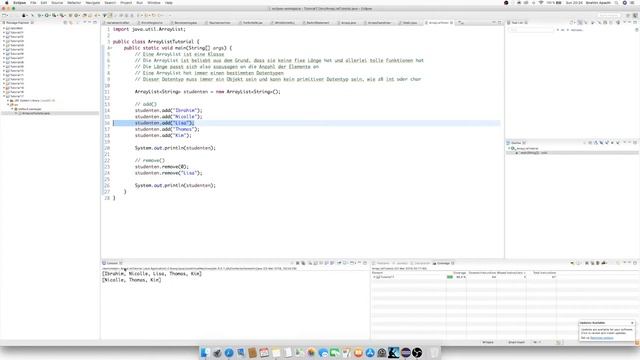Select the Task List view tab
The width and height of the screenshot is (640, 360).
[517, 22]
